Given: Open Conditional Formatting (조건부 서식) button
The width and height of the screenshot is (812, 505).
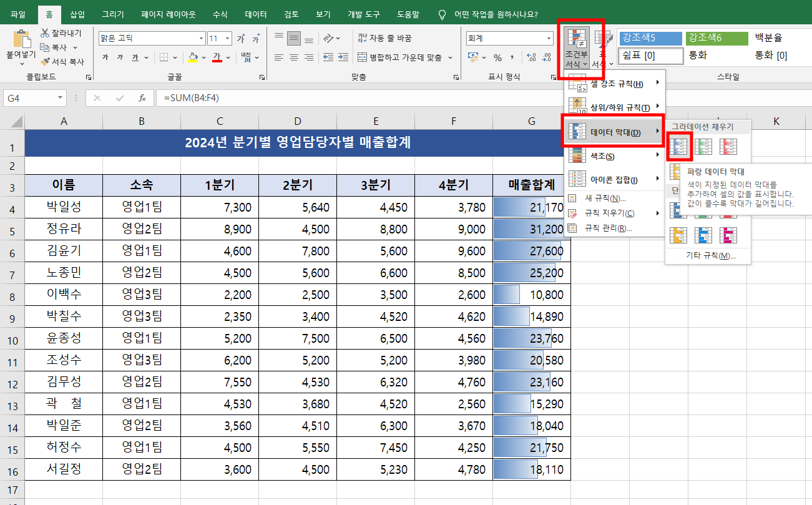Looking at the screenshot, I should coord(577,48).
